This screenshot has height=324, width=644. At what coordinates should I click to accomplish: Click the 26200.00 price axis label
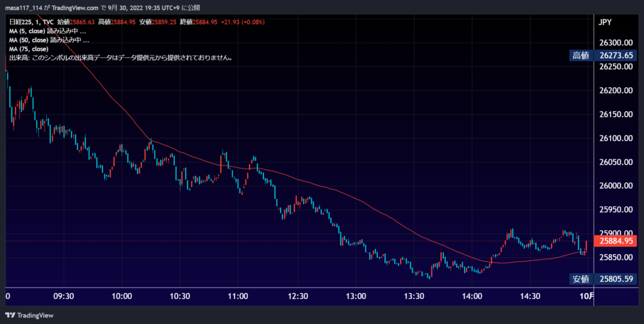616,91
